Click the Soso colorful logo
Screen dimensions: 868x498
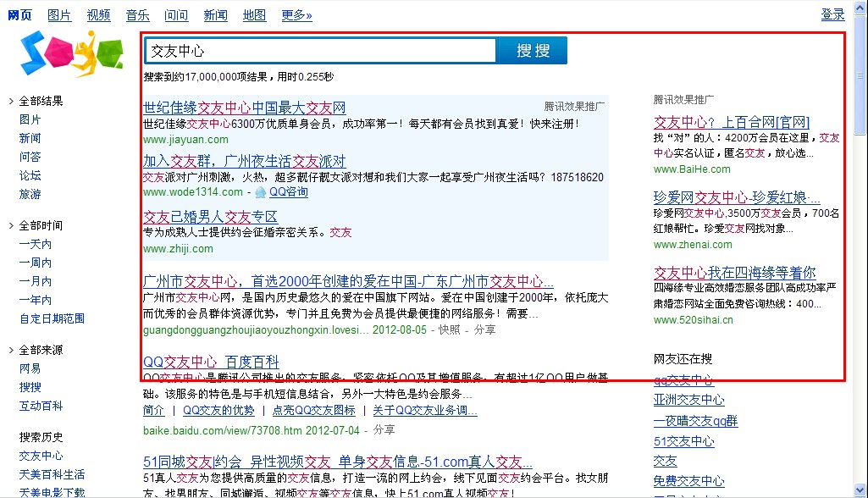coord(71,53)
